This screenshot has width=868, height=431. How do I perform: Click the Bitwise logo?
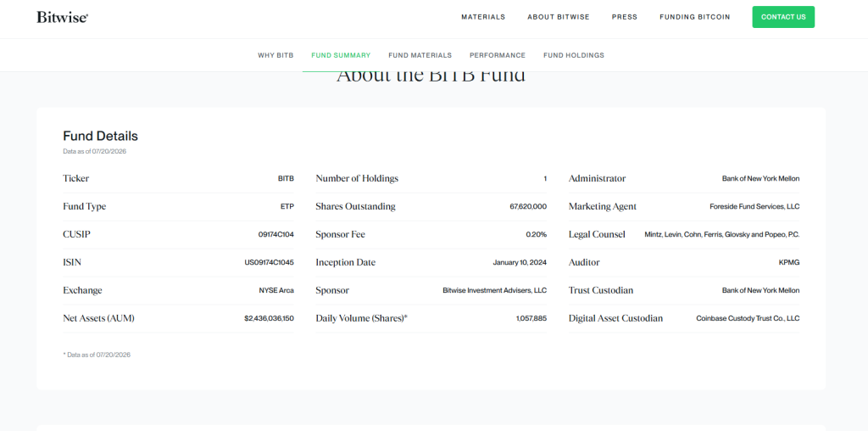click(x=63, y=17)
